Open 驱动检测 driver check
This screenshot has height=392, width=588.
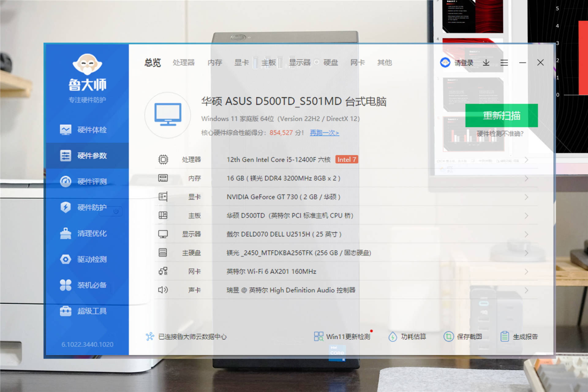click(87, 259)
